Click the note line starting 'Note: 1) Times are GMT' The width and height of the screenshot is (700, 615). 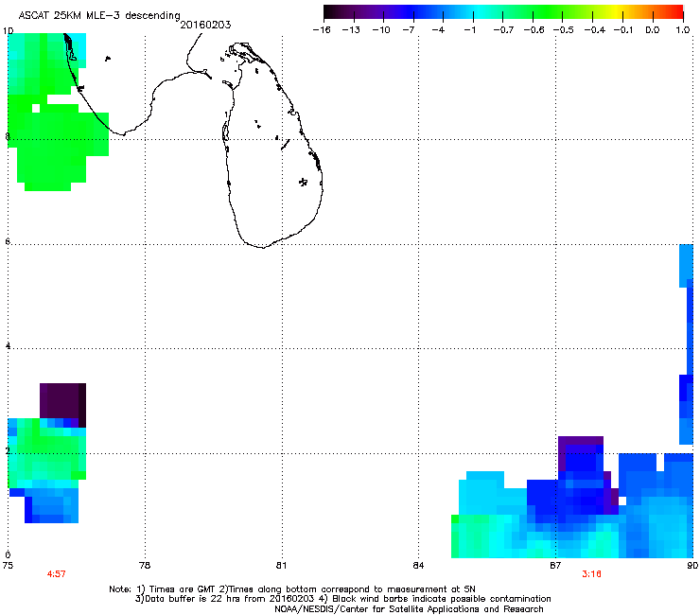(x=292, y=589)
